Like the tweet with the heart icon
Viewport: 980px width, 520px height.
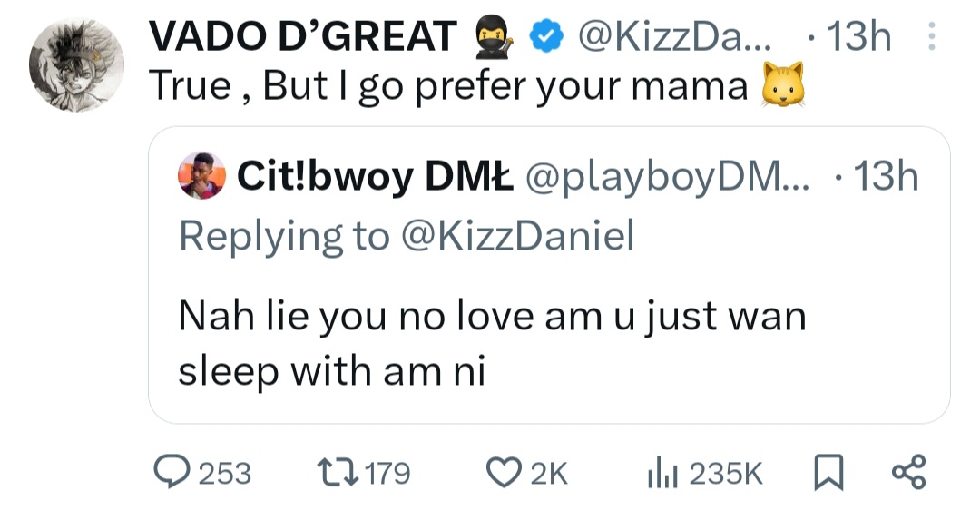tap(501, 473)
